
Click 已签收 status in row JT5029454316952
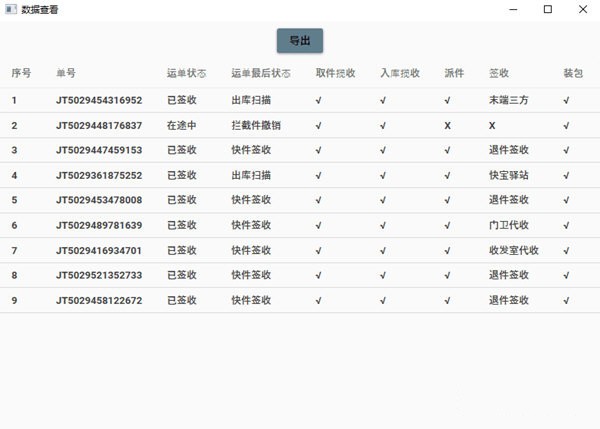point(182,100)
